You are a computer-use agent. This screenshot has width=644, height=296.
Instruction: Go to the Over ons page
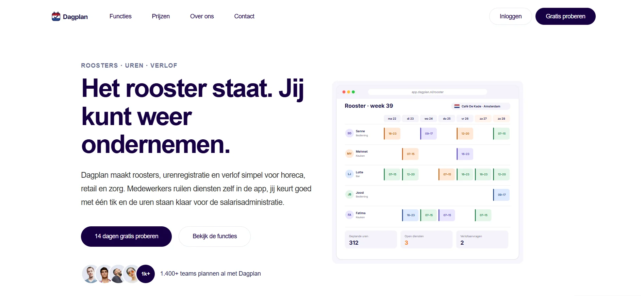(202, 16)
